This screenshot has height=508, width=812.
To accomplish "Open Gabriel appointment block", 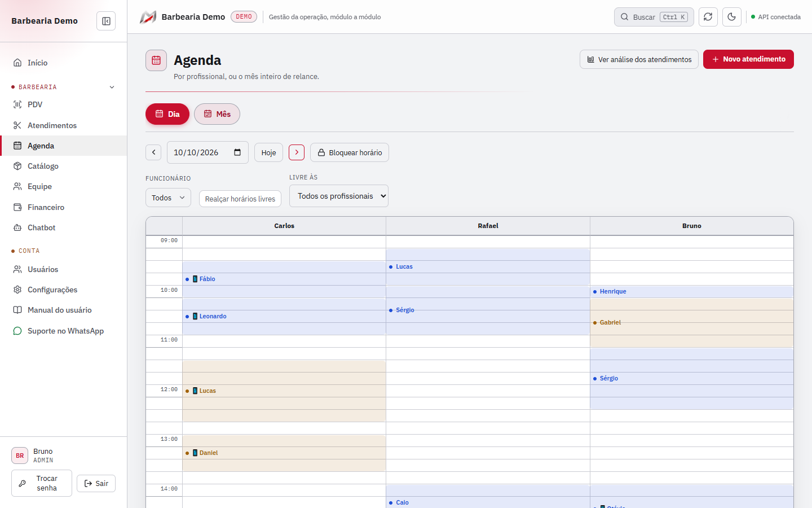I will [692, 322].
